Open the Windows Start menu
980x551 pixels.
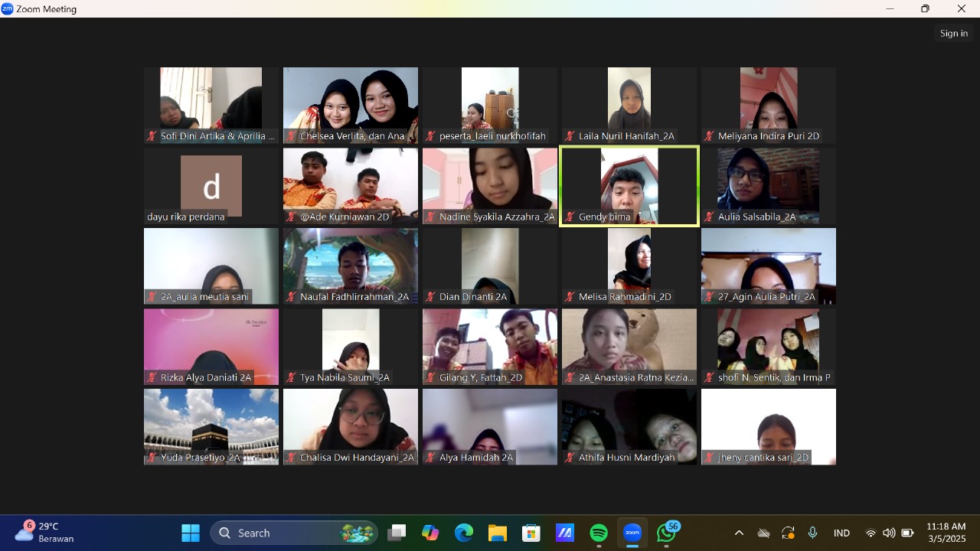[191, 533]
